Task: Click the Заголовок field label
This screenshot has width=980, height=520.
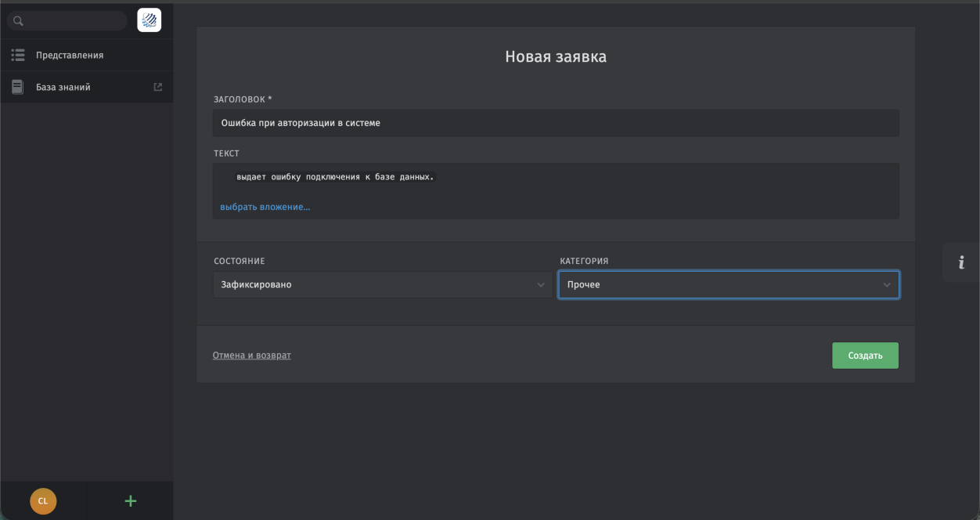Action: pyautogui.click(x=243, y=99)
